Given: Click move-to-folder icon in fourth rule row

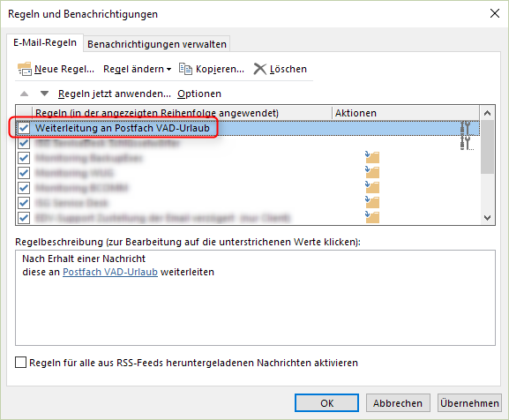Looking at the screenshot, I should click(x=372, y=172).
